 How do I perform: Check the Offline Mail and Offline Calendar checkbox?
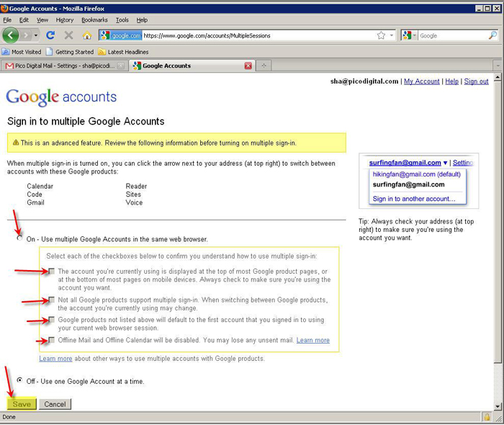[51, 339]
